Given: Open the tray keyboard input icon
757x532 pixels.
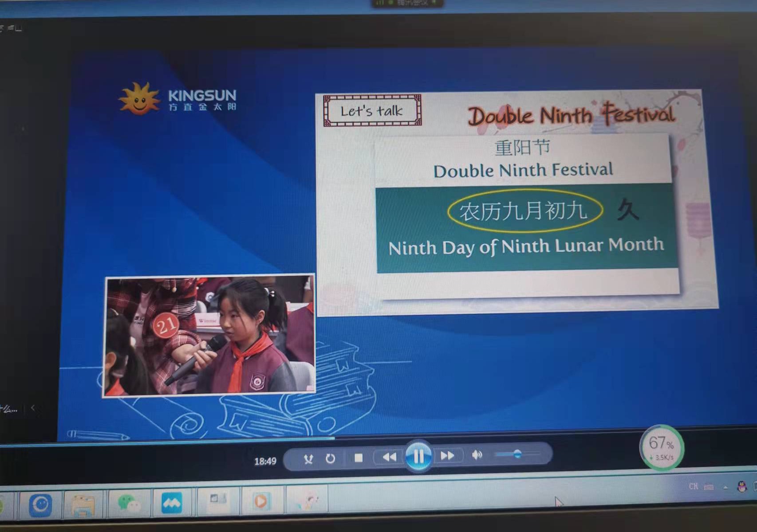Looking at the screenshot, I should coord(709,487).
